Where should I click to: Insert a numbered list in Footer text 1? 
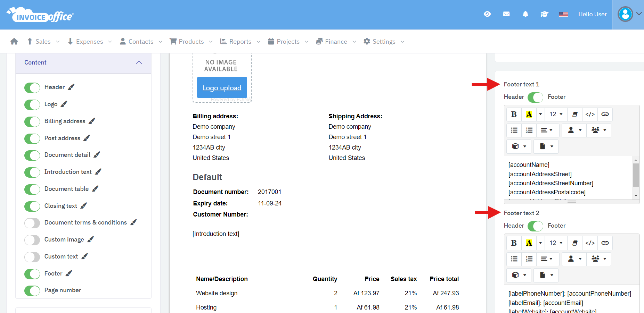(x=529, y=130)
